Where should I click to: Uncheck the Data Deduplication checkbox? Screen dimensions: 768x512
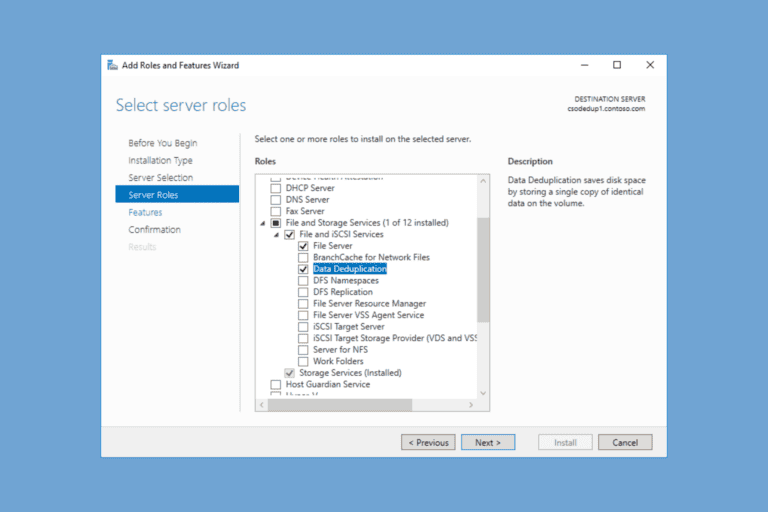pos(303,269)
